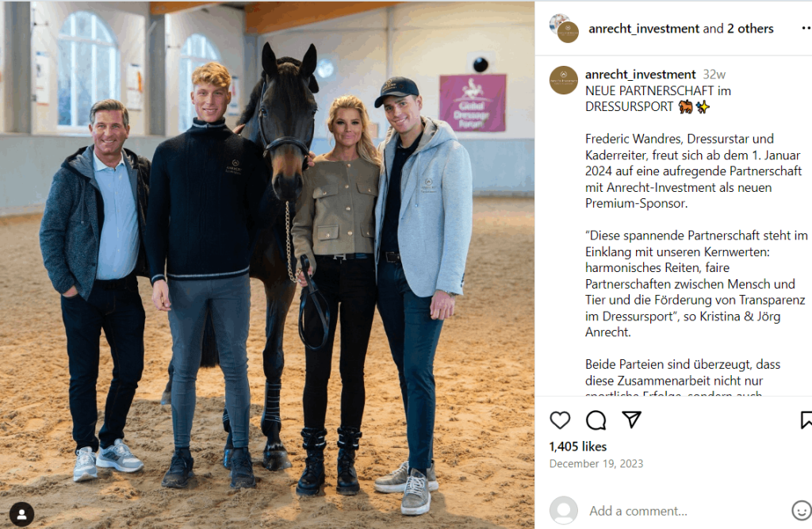812x529 pixels.
Task: Open comments via speech bubble icon
Action: click(x=596, y=420)
